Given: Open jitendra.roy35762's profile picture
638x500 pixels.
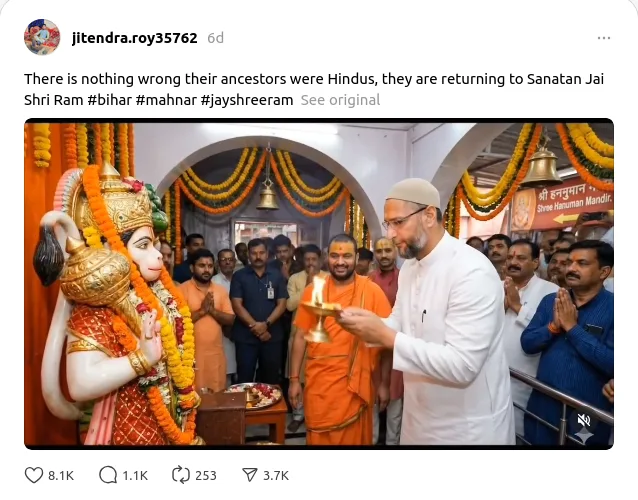Looking at the screenshot, I should [42, 38].
